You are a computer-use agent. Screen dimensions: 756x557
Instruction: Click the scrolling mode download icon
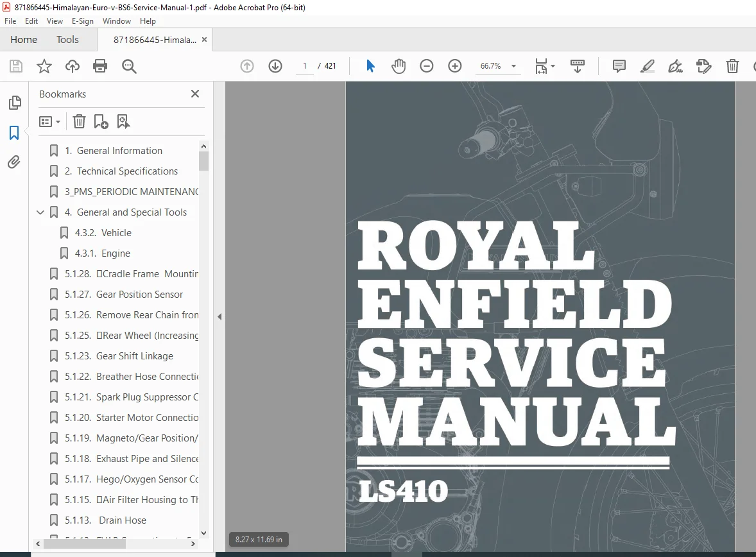pos(577,66)
